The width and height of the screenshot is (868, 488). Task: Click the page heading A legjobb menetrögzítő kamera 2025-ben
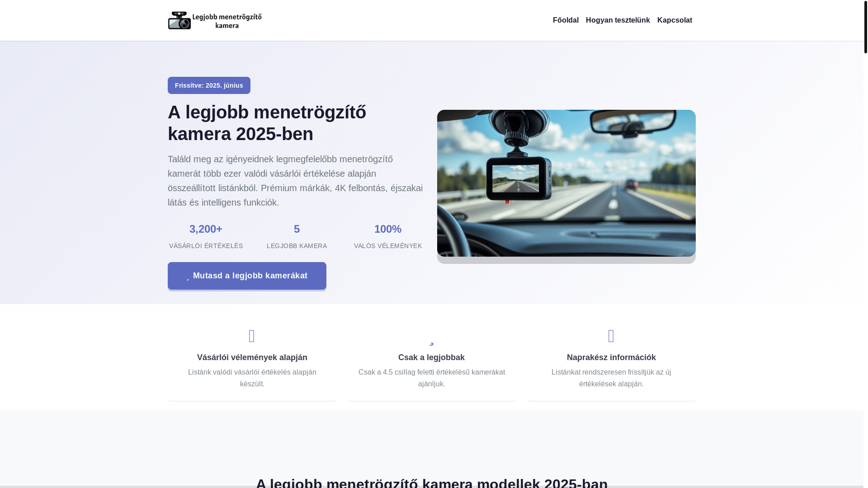coord(267,123)
